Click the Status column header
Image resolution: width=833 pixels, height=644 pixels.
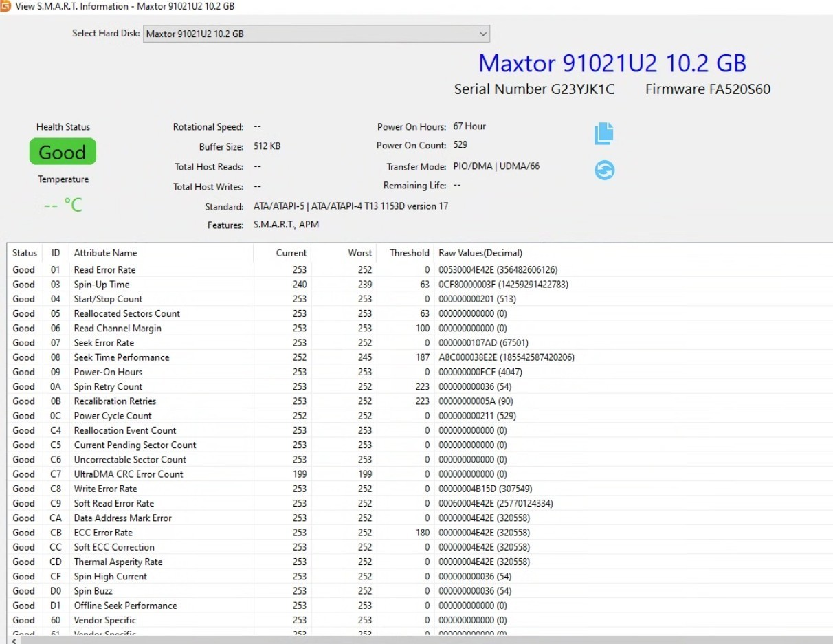pos(25,253)
